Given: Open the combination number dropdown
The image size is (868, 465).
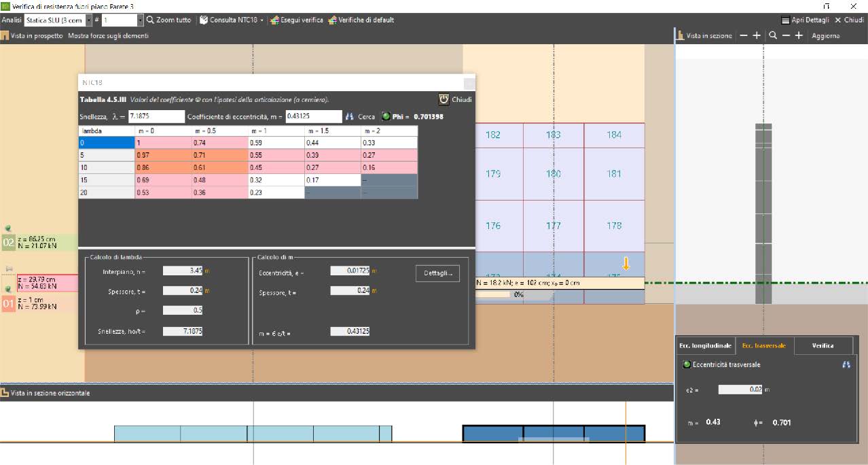Looking at the screenshot, I should (140, 20).
